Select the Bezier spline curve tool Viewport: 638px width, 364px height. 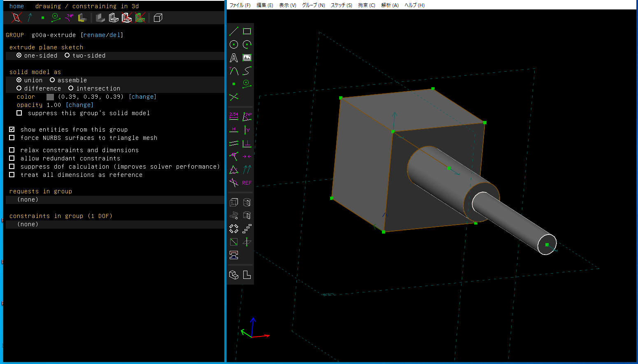[247, 71]
